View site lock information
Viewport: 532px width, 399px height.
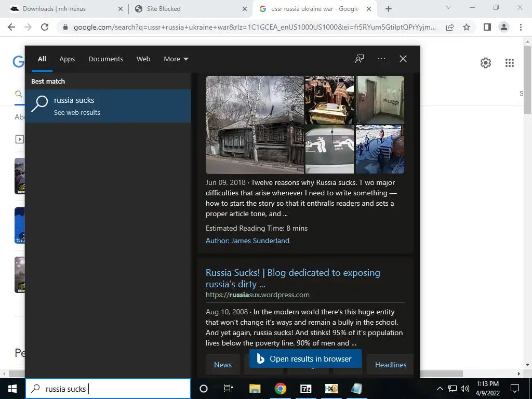(x=65, y=27)
